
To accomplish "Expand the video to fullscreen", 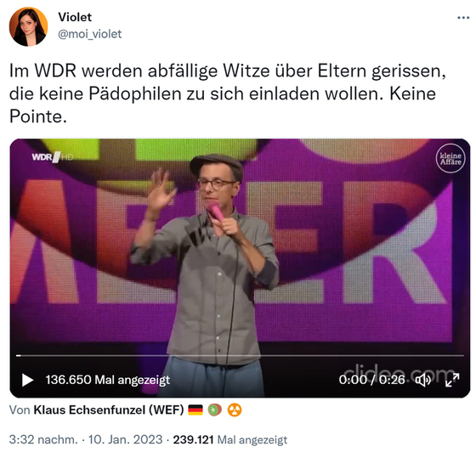I will point(452,380).
